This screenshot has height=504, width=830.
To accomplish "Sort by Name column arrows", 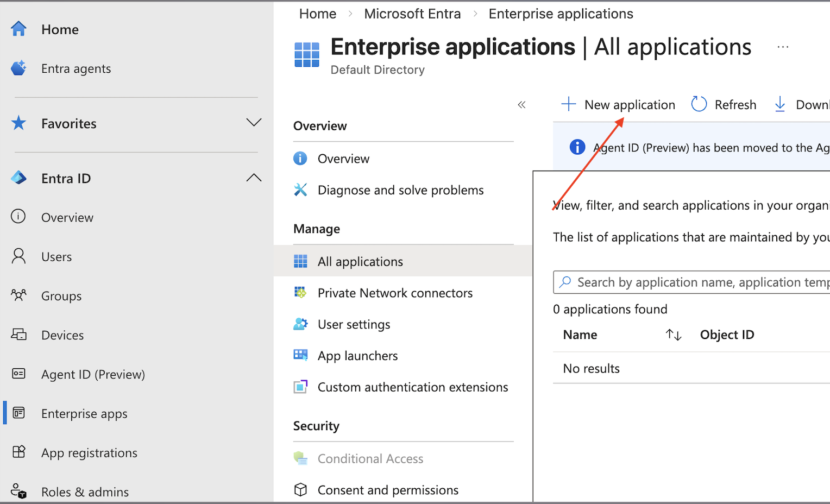I will [x=674, y=335].
